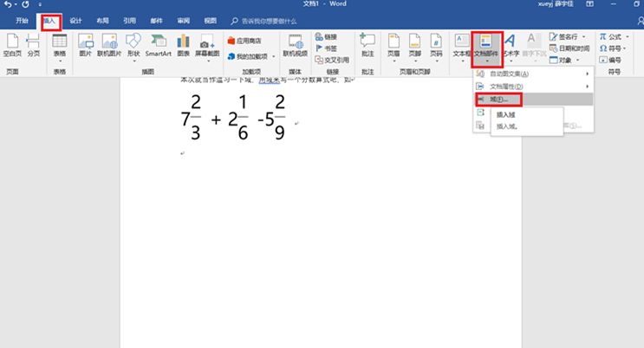Insert a picture (图片) from file
Image resolution: width=644 pixels, height=348 pixels.
pos(86,46)
